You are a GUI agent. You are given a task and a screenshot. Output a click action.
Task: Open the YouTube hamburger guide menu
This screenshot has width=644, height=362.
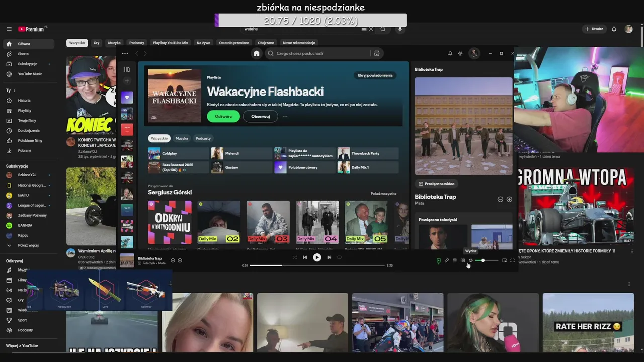pyautogui.click(x=9, y=29)
